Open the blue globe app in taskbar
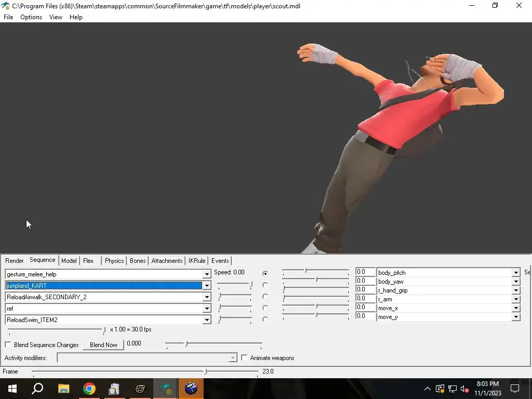Viewport: 532px width, 399px height. tap(191, 389)
